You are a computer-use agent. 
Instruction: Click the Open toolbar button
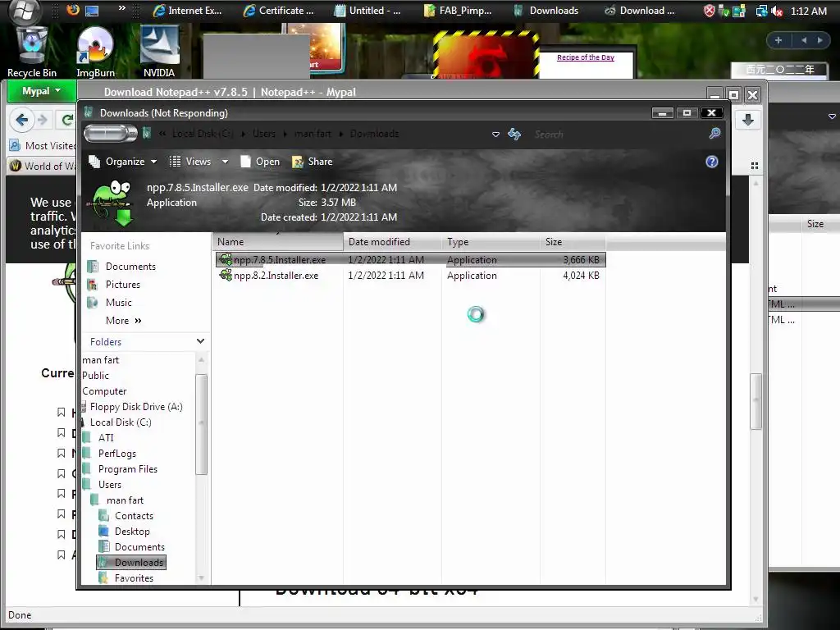click(260, 162)
